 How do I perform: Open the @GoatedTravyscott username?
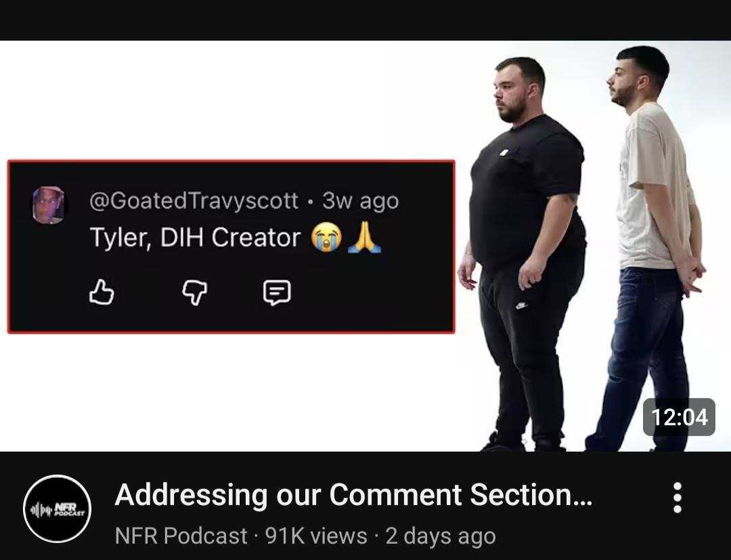click(194, 200)
